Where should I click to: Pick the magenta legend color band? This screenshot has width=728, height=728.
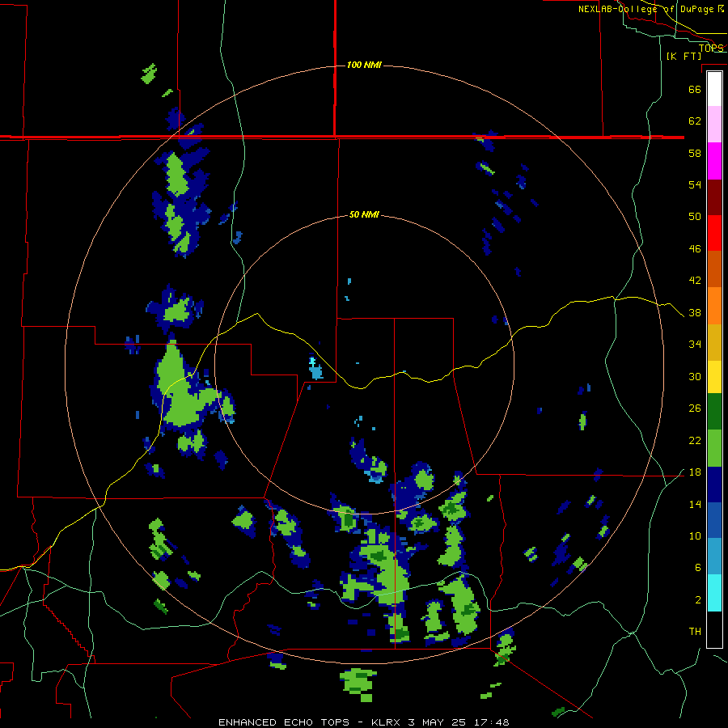click(x=714, y=161)
